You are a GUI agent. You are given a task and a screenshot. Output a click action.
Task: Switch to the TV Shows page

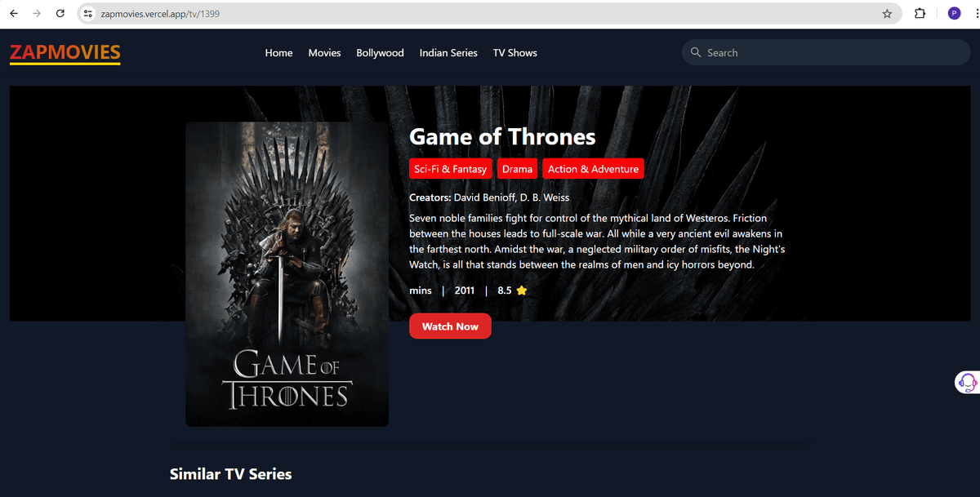[514, 53]
